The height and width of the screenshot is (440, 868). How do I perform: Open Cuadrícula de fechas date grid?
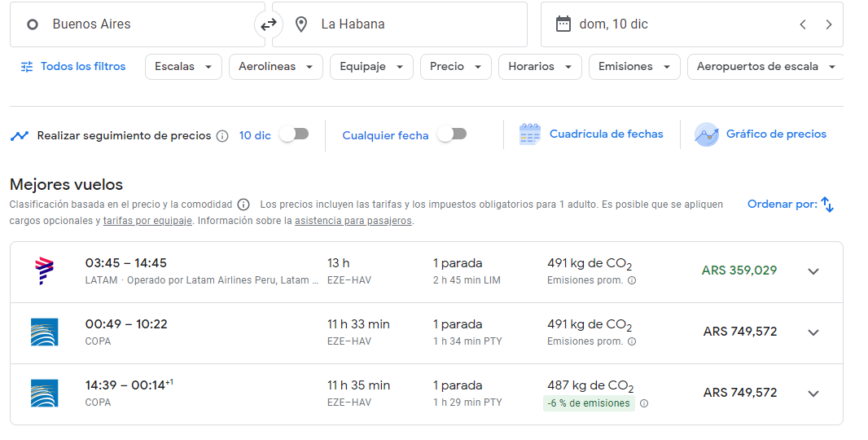(x=592, y=134)
